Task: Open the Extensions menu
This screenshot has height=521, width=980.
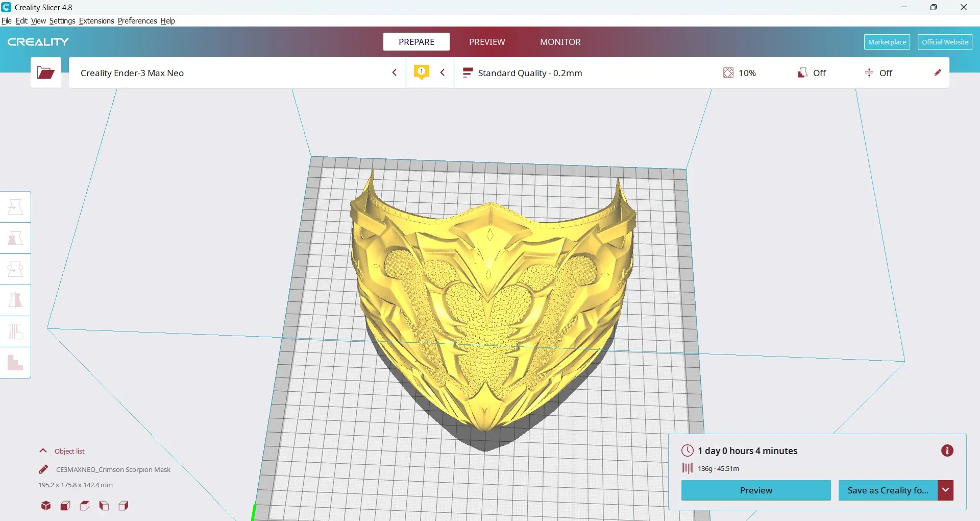Action: [x=96, y=21]
